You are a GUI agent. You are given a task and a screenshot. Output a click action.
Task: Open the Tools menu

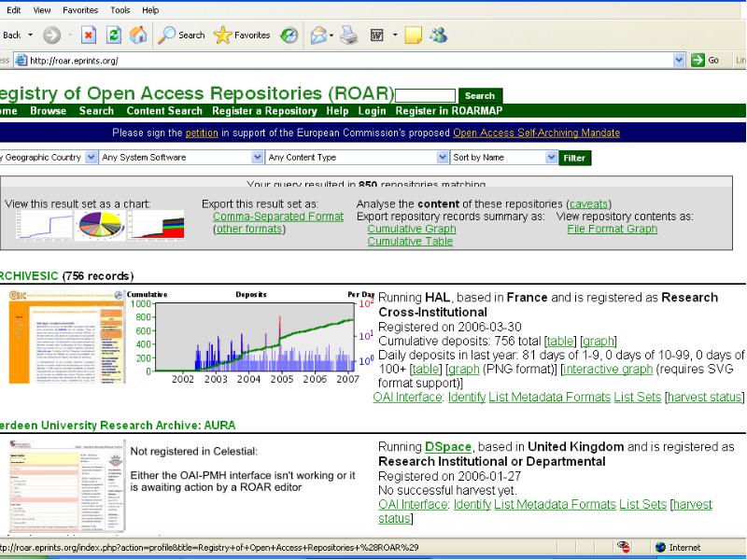120,10
